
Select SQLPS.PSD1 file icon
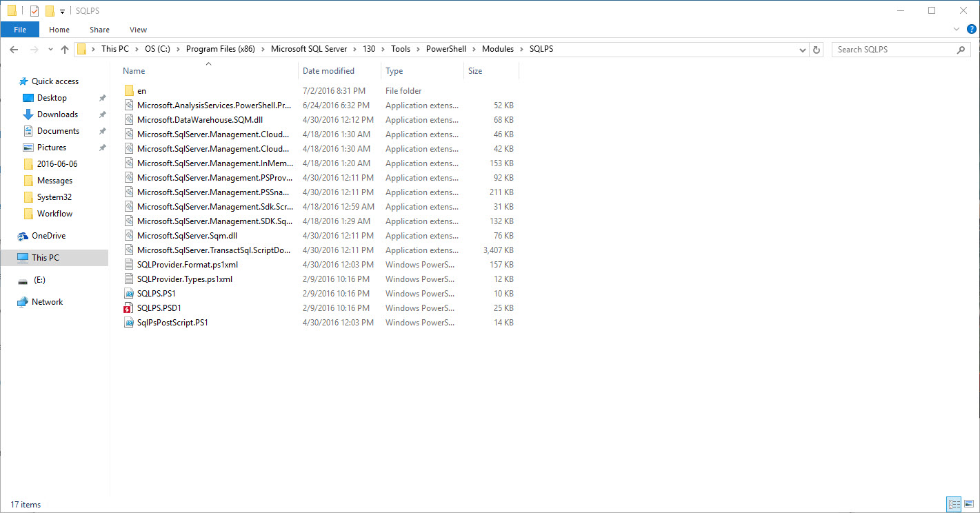click(129, 308)
